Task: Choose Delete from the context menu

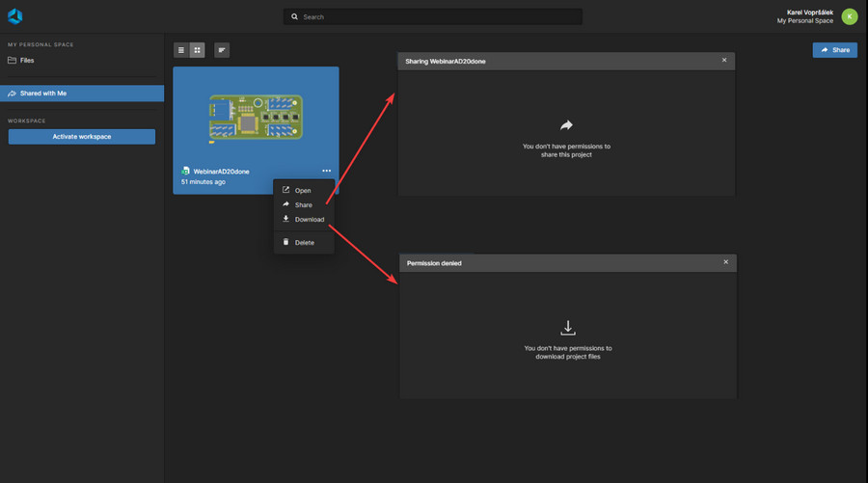Action: tap(304, 242)
